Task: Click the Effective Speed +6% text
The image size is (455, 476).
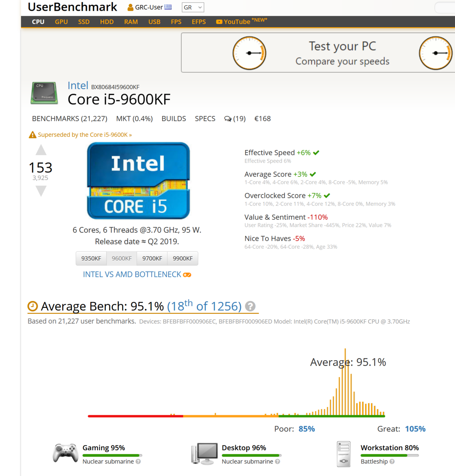Action: [278, 153]
